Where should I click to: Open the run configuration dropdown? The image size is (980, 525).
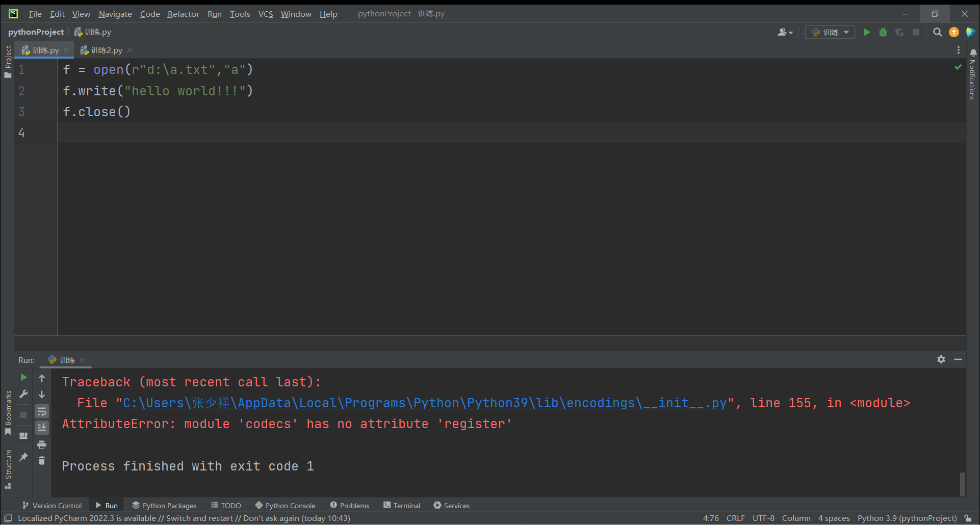pyautogui.click(x=830, y=32)
